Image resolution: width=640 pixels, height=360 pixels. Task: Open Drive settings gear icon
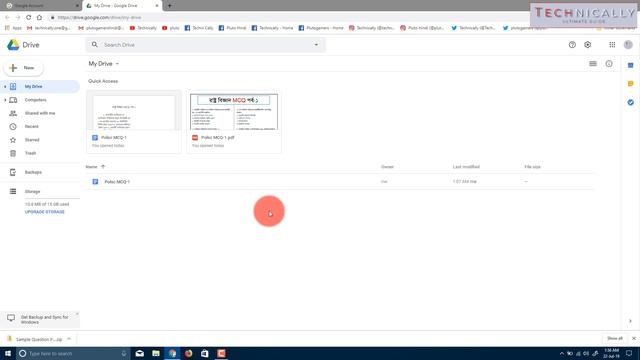point(588,45)
